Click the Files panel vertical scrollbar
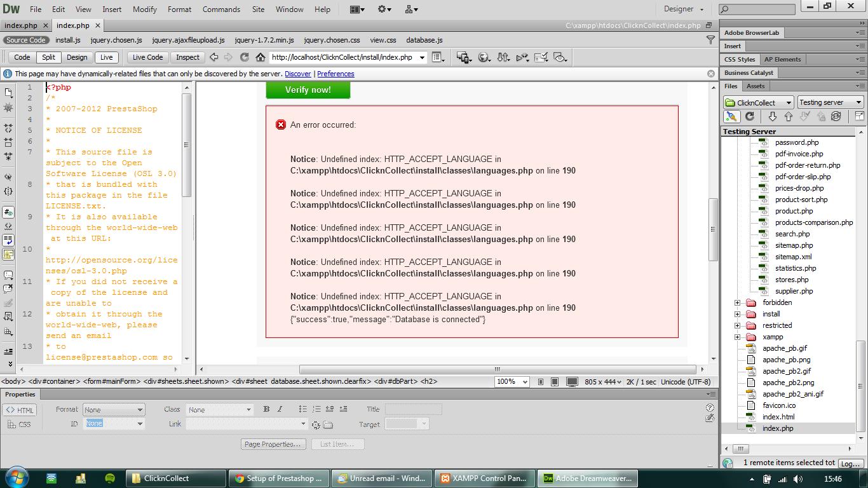This screenshot has width=868, height=488. tap(861, 386)
